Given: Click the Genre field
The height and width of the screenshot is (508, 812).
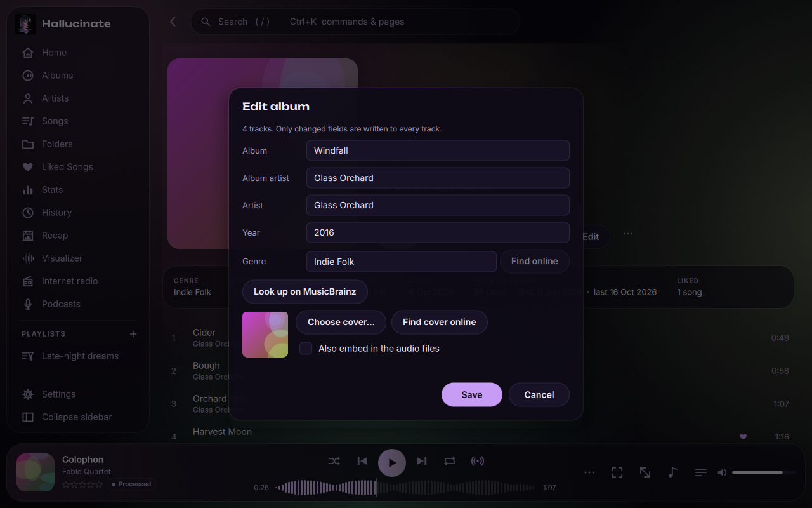Looking at the screenshot, I should [x=402, y=262].
